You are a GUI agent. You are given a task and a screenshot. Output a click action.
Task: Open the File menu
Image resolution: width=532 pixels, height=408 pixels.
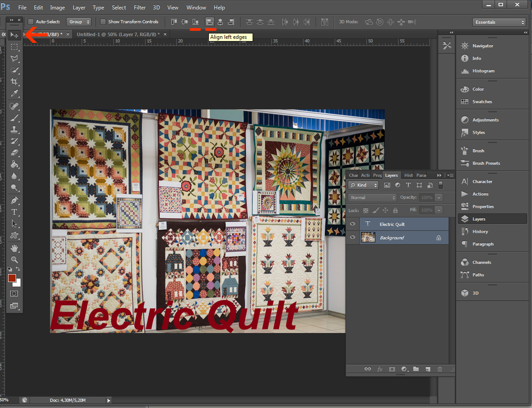click(22, 8)
